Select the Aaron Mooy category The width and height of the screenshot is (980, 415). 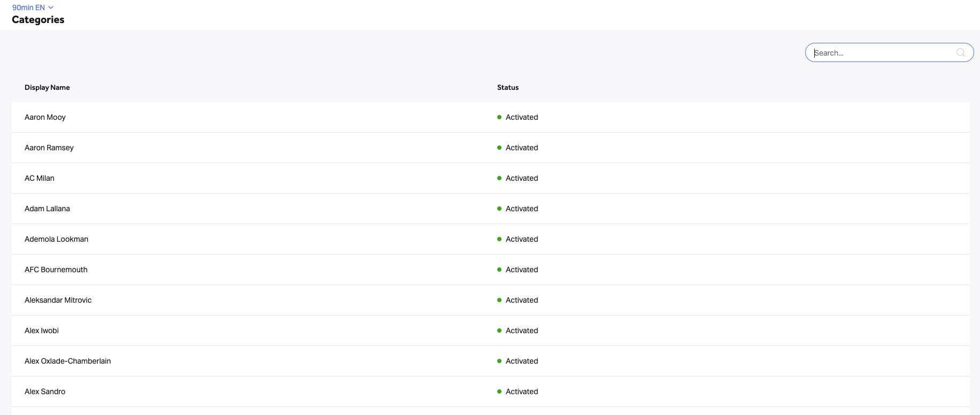coord(45,117)
